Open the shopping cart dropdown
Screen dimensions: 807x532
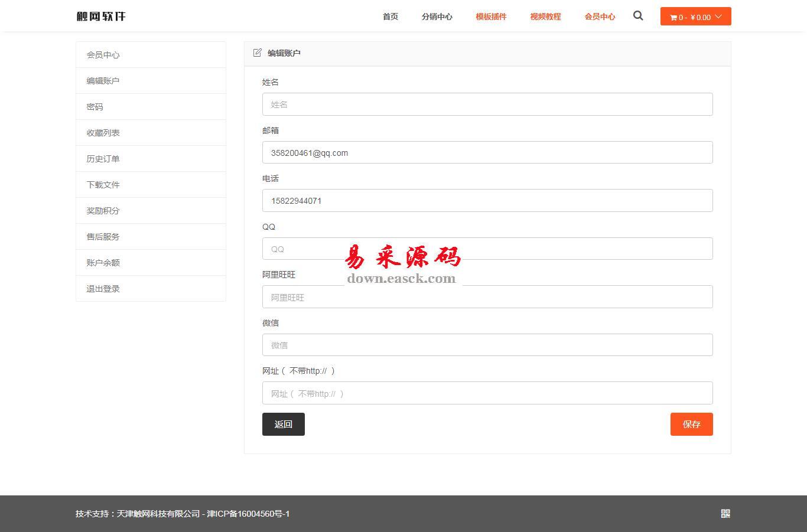pyautogui.click(x=695, y=17)
